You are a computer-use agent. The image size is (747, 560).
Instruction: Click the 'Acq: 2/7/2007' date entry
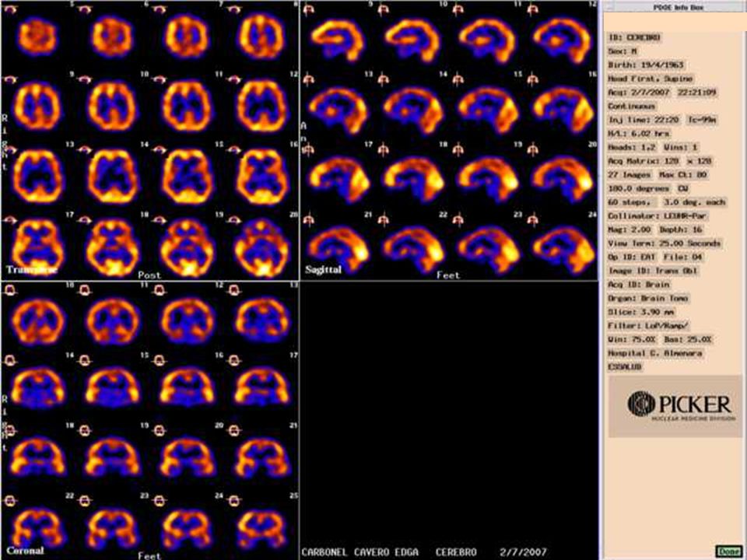click(x=638, y=93)
